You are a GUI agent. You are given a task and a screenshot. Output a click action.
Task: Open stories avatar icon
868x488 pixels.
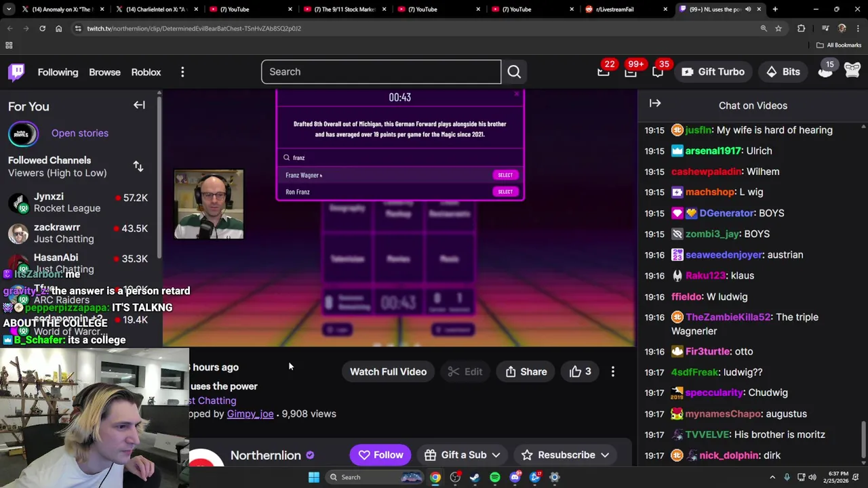coord(23,134)
